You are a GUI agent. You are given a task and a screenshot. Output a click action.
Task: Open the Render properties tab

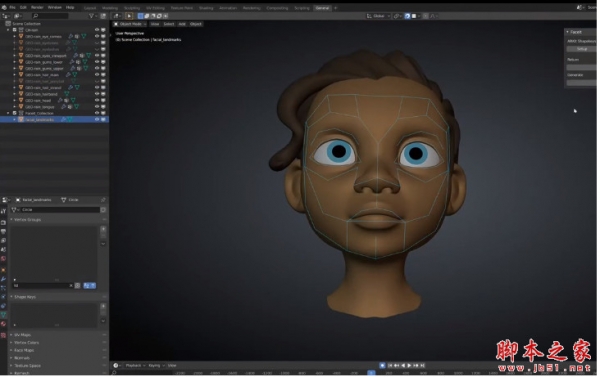pyautogui.click(x=3, y=223)
